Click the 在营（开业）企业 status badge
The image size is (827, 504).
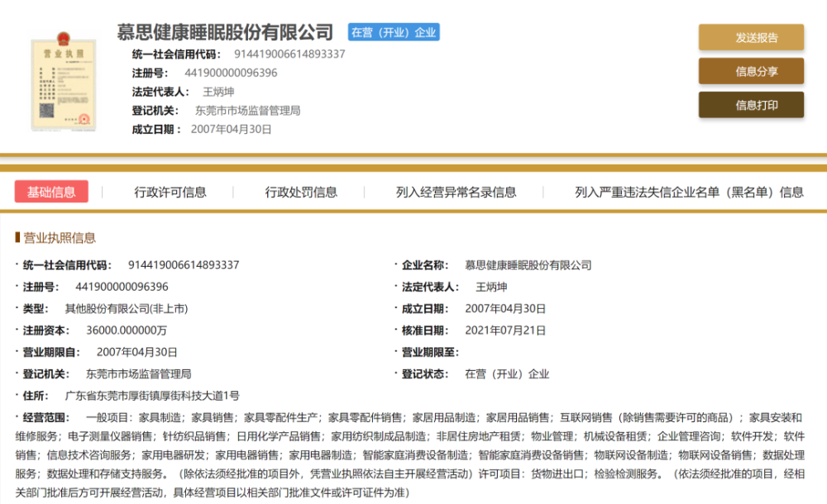(x=394, y=32)
